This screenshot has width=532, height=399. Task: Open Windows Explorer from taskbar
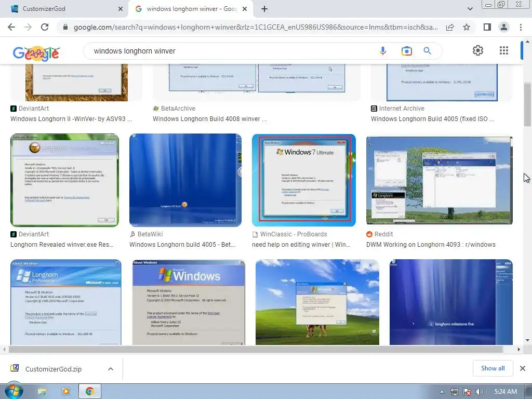[42, 392]
